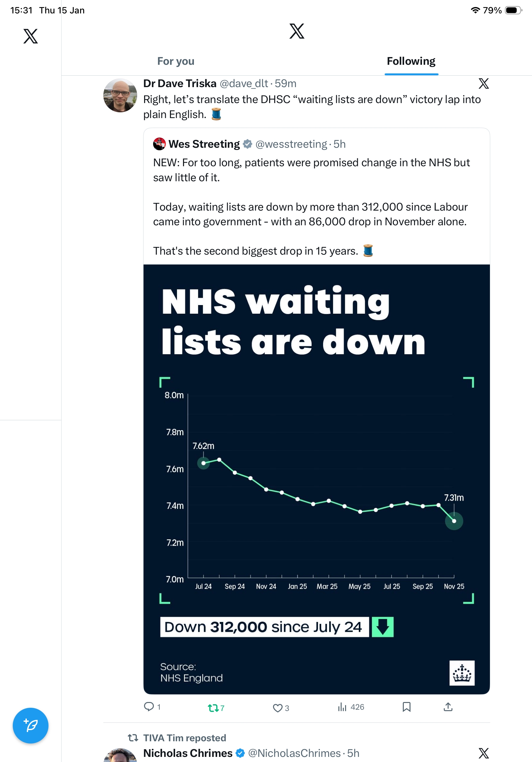
Task: Switch to the For you tab
Action: [x=176, y=61]
